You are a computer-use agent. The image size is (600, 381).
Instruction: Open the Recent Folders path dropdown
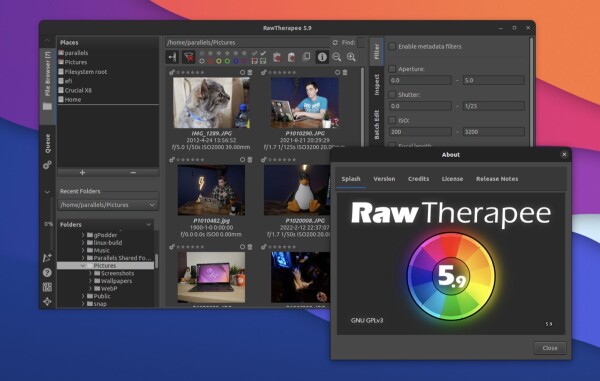pyautogui.click(x=108, y=205)
